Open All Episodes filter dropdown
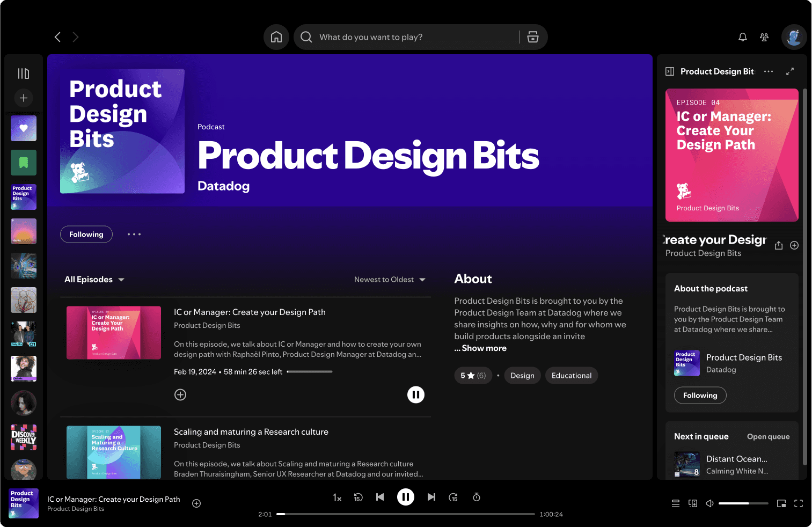Screen dimensions: 812x527 pos(94,280)
